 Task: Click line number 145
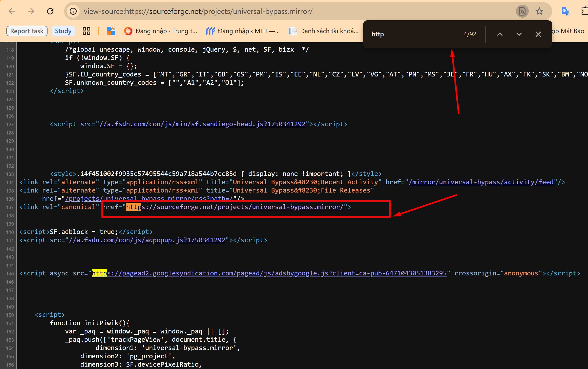10,274
